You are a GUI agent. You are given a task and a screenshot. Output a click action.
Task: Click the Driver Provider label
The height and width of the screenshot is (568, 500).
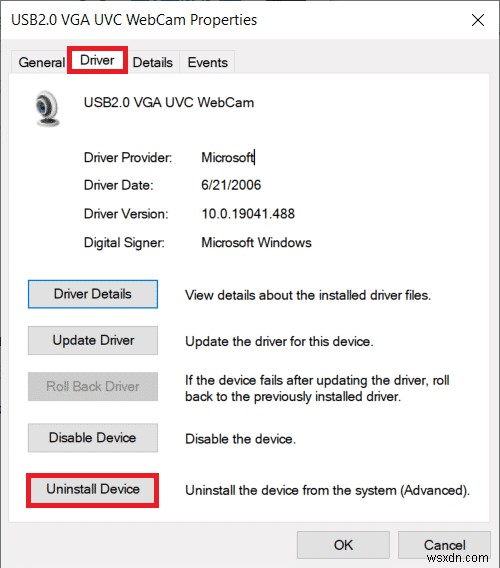click(128, 157)
